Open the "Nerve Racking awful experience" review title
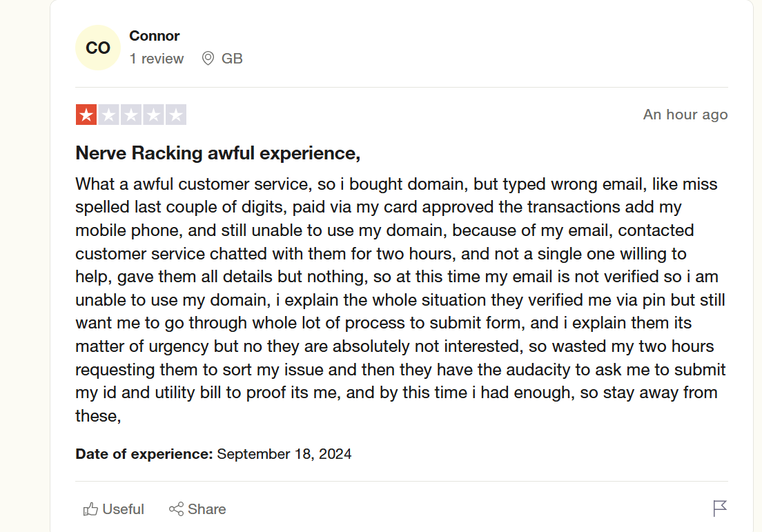762x532 pixels. click(x=218, y=152)
